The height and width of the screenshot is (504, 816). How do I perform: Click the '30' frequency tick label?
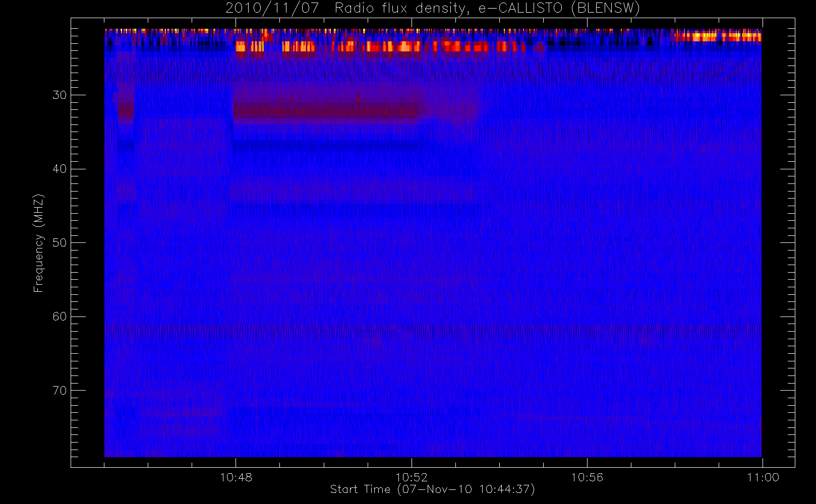(x=60, y=95)
